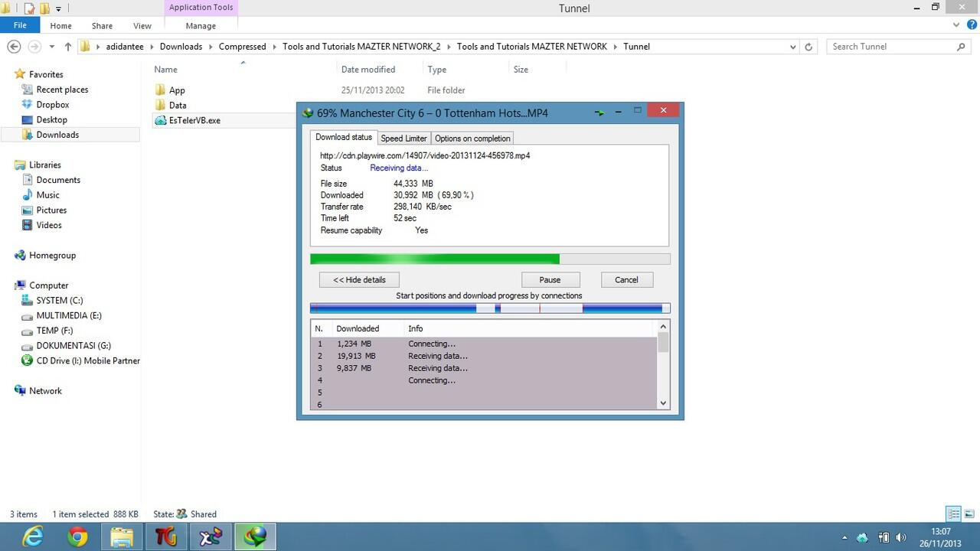
Task: Select the App folder
Action: coord(177,90)
